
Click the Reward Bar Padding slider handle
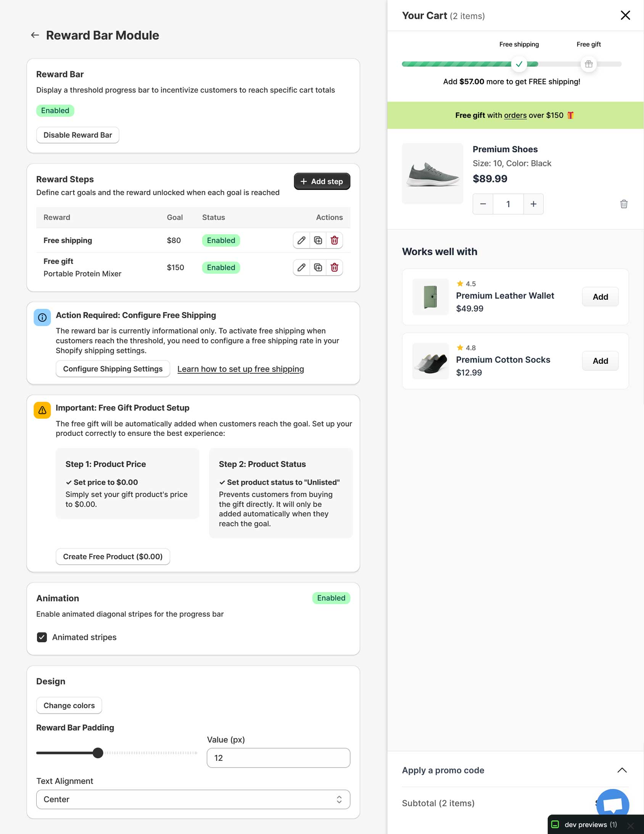pos(98,753)
